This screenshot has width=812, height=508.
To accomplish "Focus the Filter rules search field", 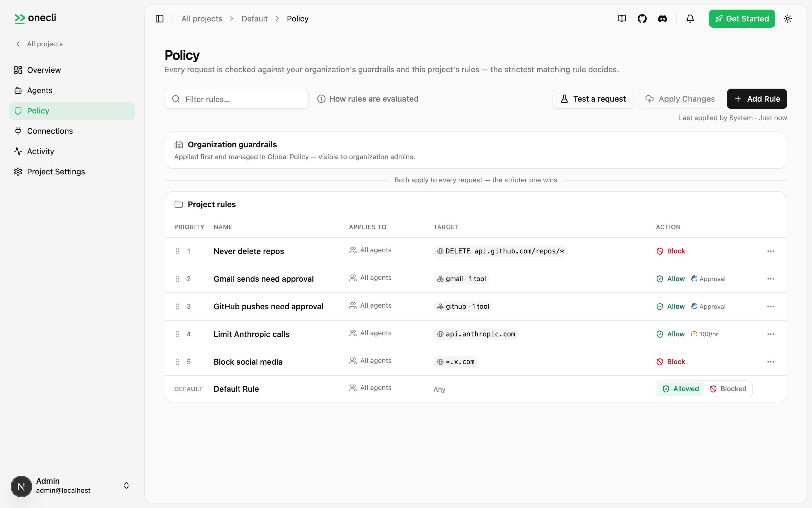I will coord(237,99).
